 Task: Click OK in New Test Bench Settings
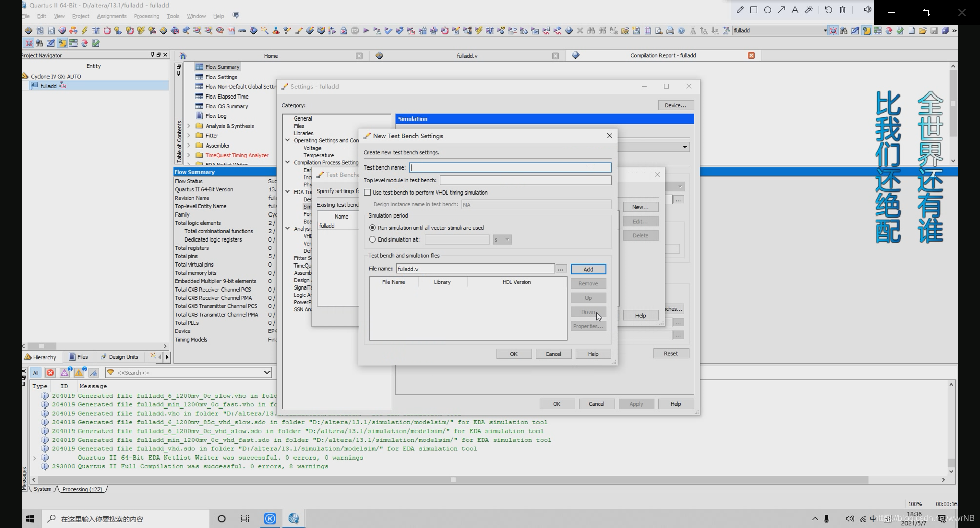click(x=513, y=354)
